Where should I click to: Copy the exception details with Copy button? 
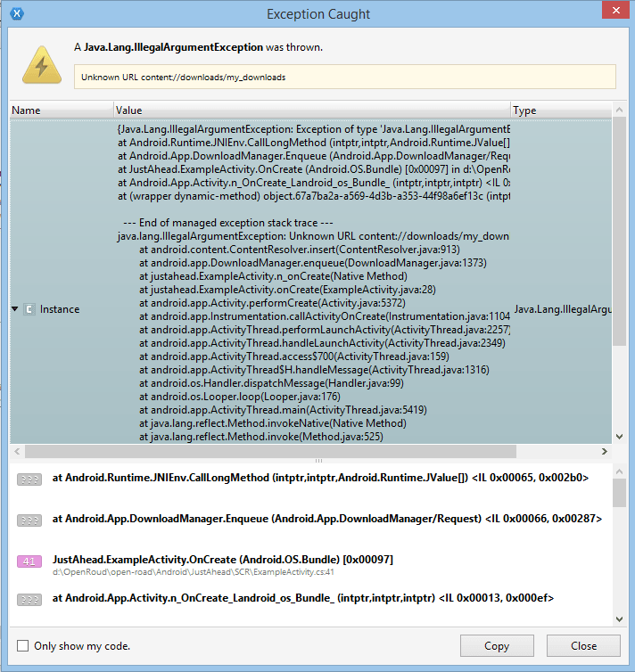(x=497, y=646)
